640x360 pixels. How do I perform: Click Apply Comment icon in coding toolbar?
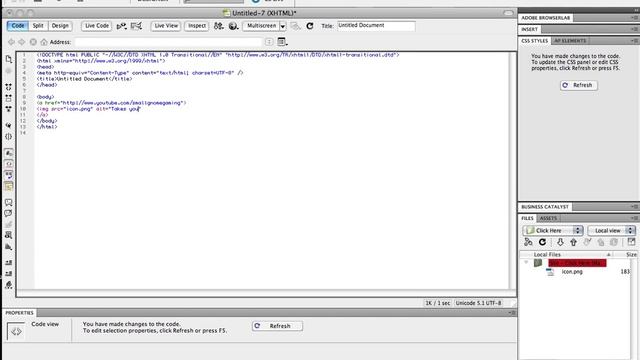tap(9, 202)
